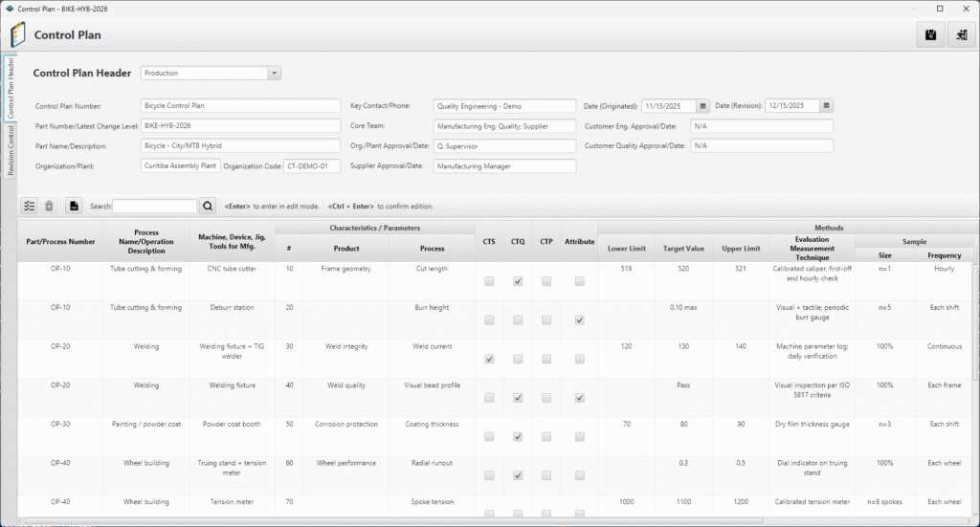The image size is (980, 527).
Task: Uncheck CTQ for the Cut length row
Action: pyautogui.click(x=518, y=282)
